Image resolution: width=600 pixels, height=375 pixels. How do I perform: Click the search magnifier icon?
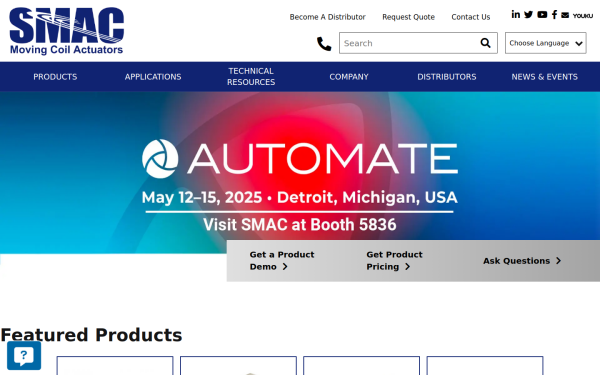pyautogui.click(x=485, y=43)
